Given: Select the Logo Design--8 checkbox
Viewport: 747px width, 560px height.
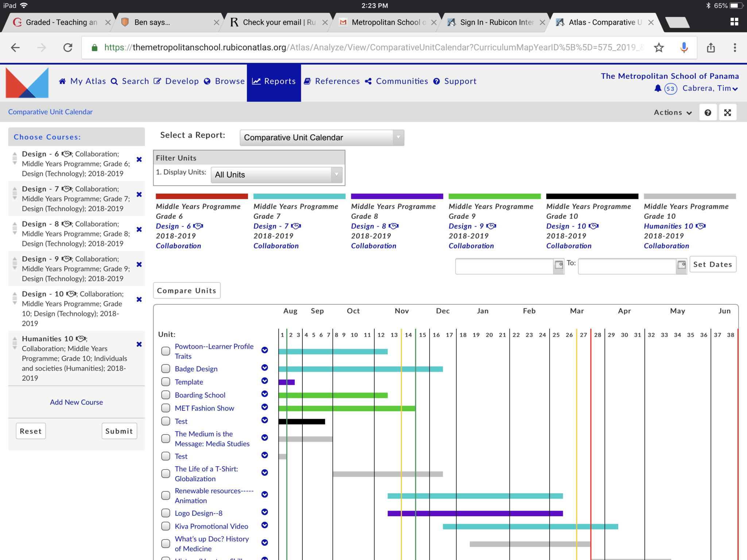Looking at the screenshot, I should click(166, 513).
